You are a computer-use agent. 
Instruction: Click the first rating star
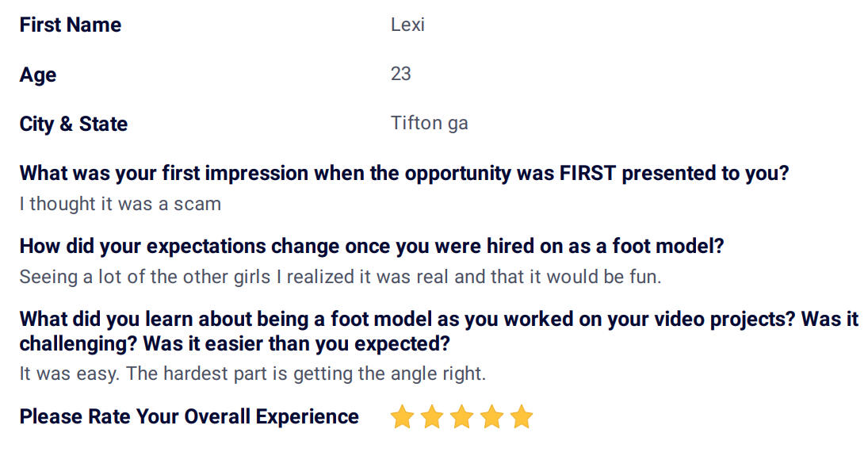402,416
